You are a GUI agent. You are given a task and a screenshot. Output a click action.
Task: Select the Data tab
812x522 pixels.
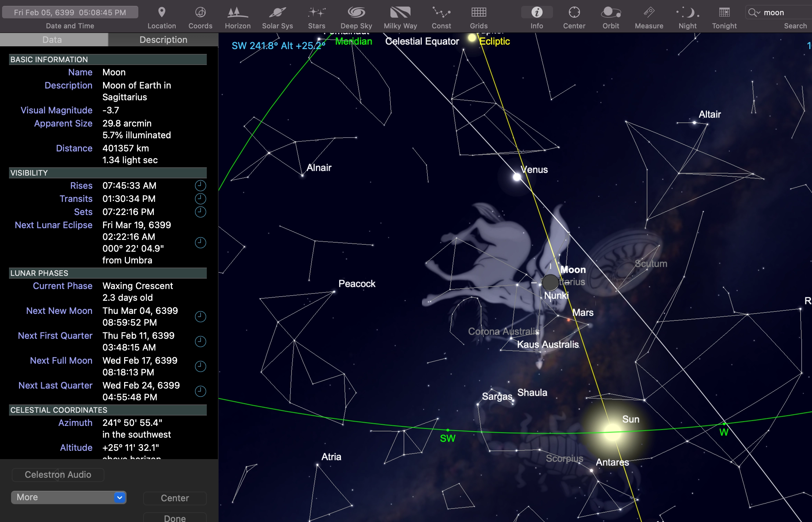52,40
